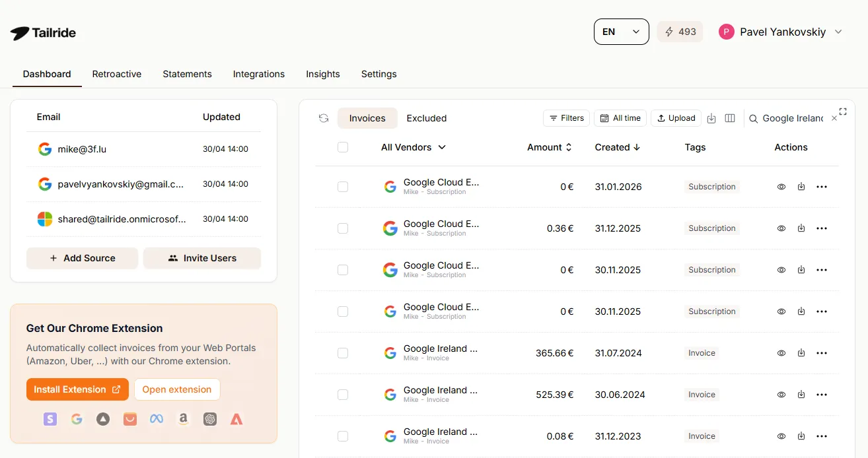View the 30.06.2024 invoice via eye icon
The width and height of the screenshot is (868, 458).
[x=781, y=395]
